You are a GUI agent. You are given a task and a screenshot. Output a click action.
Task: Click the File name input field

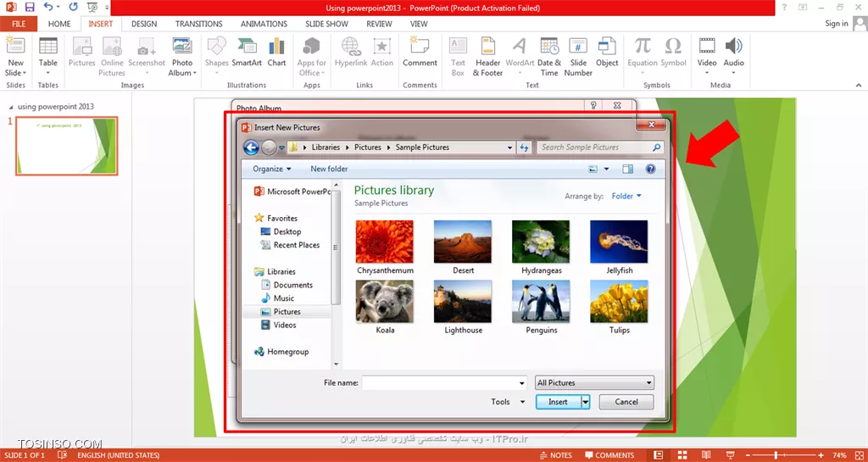[440, 383]
